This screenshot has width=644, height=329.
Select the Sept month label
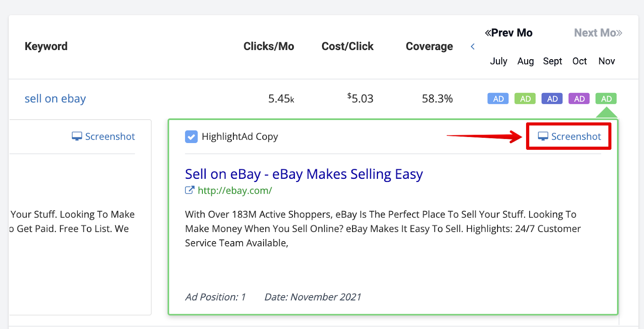[553, 61]
